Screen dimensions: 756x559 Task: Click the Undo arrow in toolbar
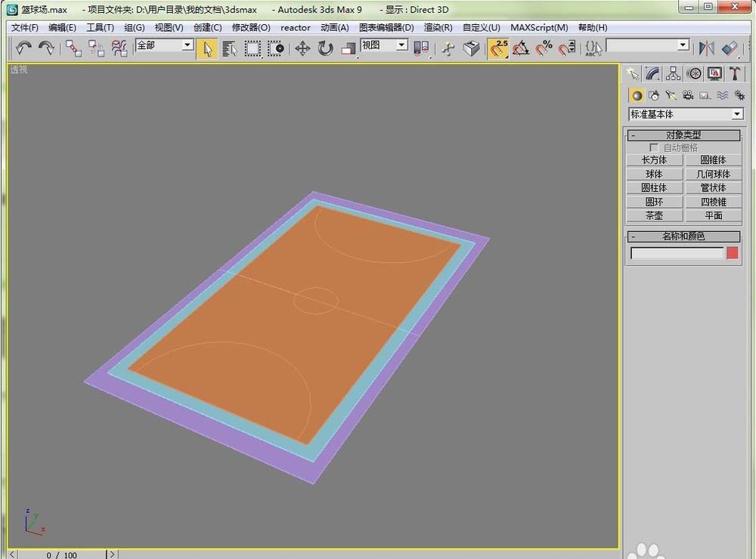[x=23, y=48]
